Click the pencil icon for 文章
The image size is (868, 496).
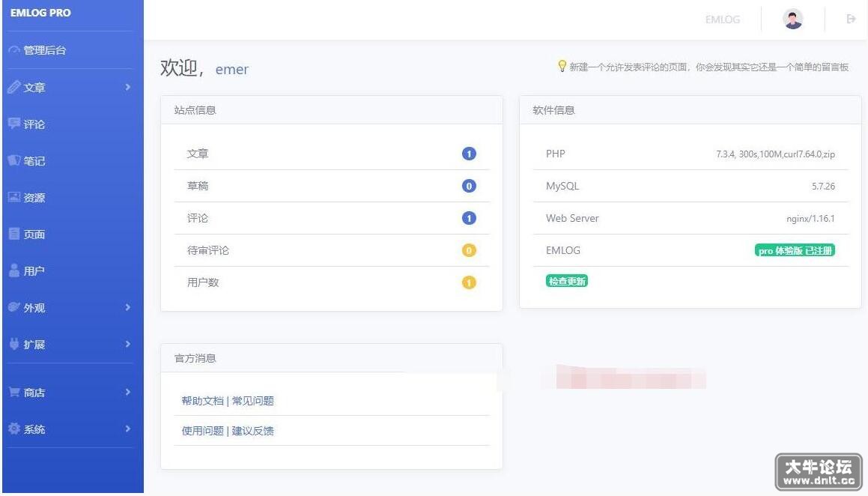pos(14,87)
